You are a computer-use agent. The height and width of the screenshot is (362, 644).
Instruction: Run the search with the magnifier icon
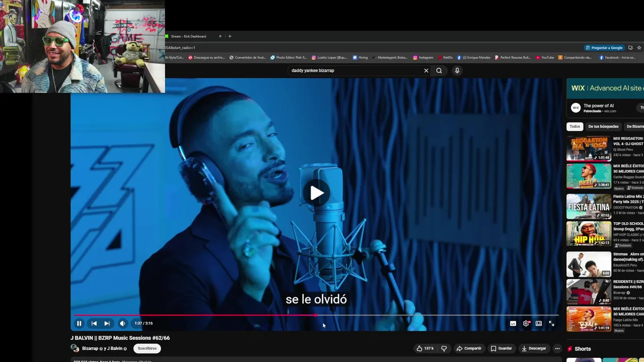pyautogui.click(x=439, y=70)
